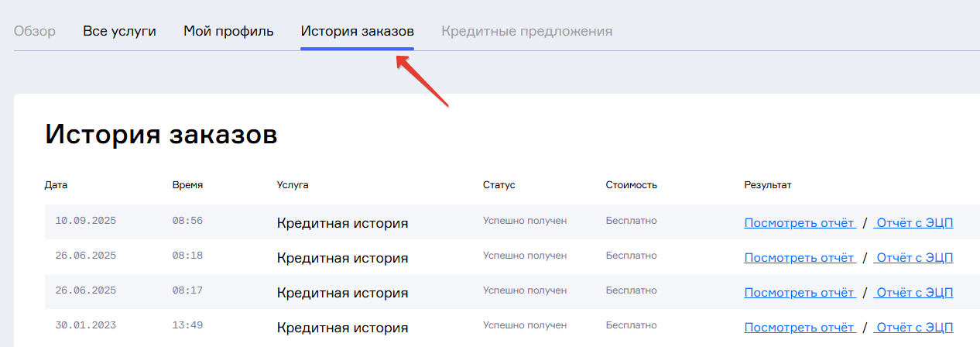Open Кредитные предложения tab

(x=527, y=32)
